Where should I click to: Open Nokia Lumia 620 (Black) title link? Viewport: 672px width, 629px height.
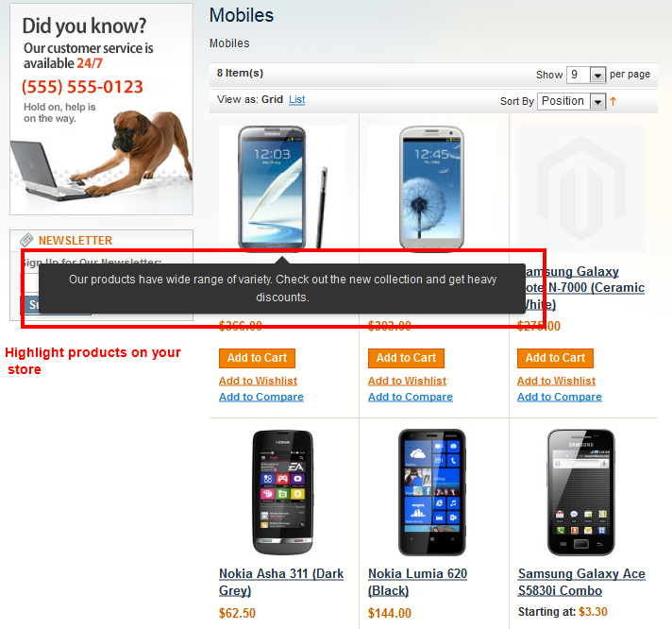point(417,582)
